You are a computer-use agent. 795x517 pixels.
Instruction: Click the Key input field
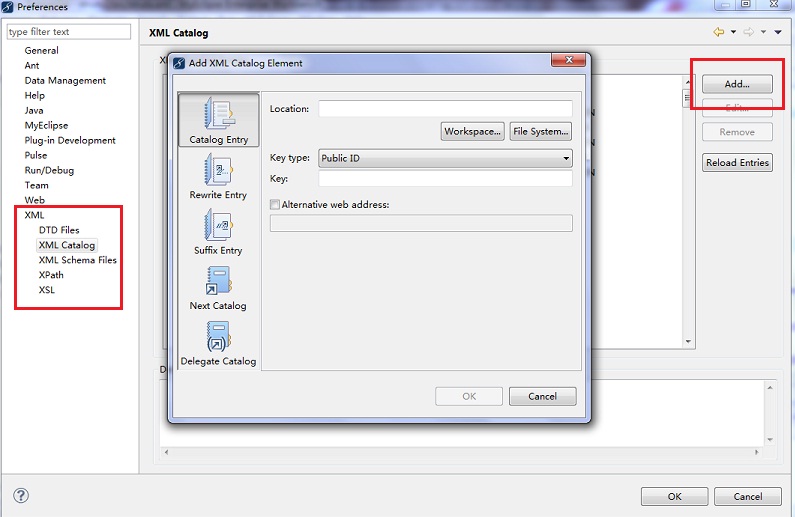[446, 178]
